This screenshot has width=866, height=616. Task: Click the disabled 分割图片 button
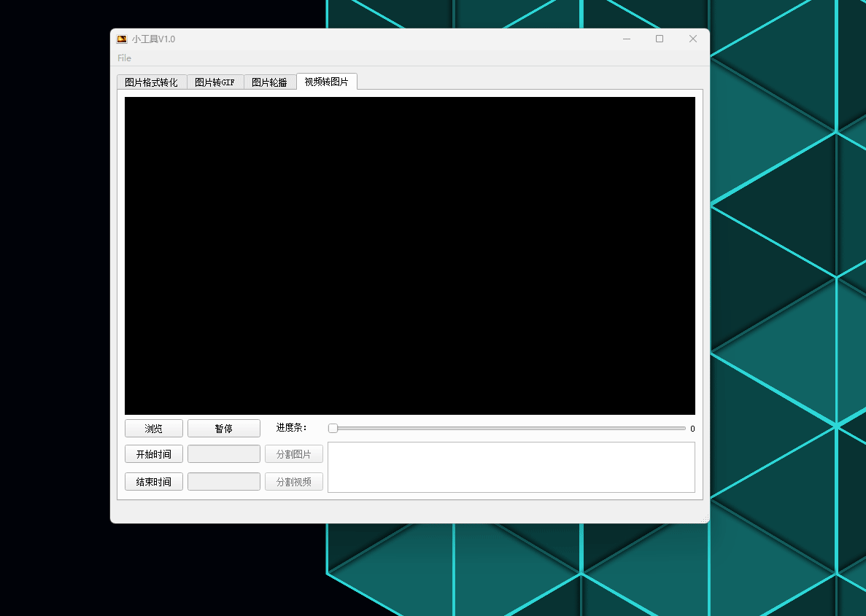pos(294,453)
